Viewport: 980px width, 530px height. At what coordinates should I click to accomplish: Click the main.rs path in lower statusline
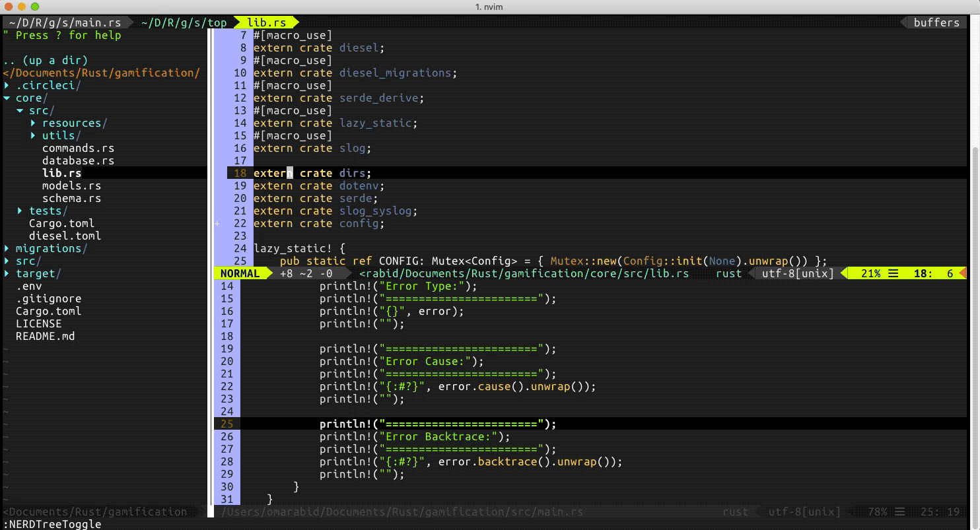402,512
